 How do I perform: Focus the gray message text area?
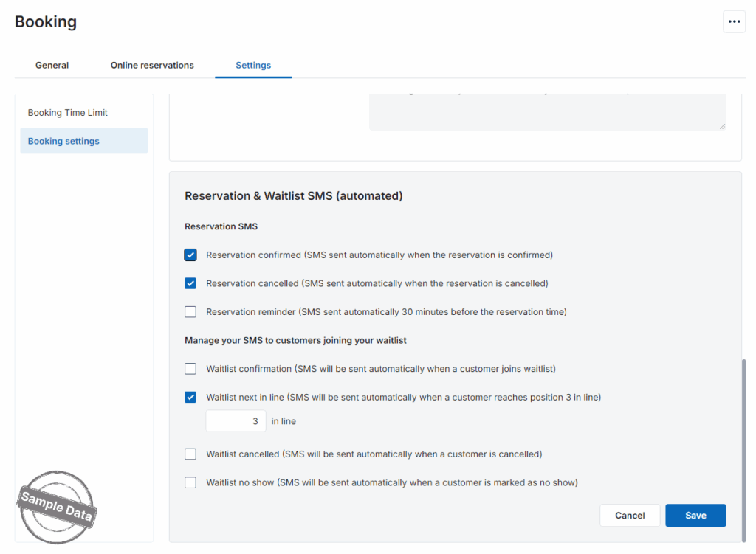click(x=546, y=112)
